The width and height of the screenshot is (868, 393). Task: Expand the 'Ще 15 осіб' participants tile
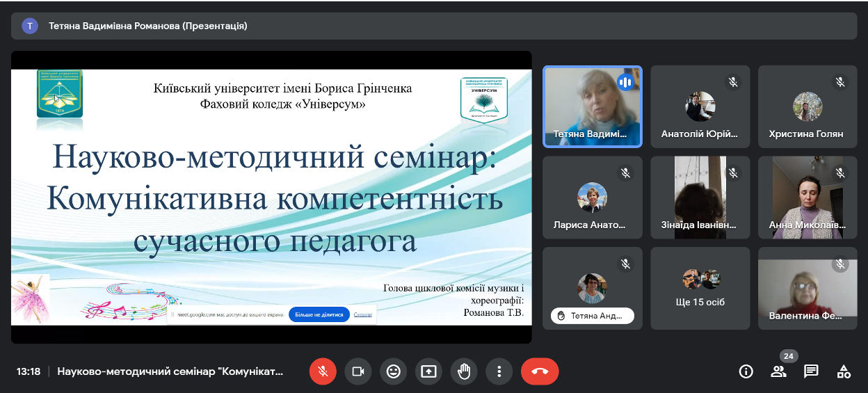coord(700,288)
